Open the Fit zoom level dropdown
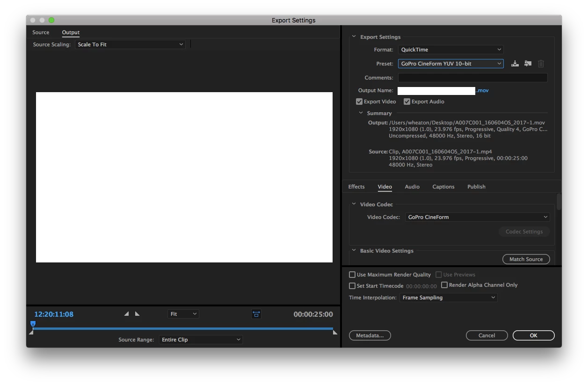The image size is (588, 385). [x=183, y=314]
